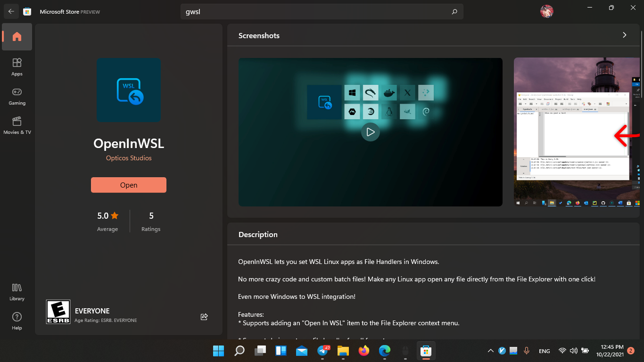
Task: Open the Apps section in sidebar
Action: point(17,67)
